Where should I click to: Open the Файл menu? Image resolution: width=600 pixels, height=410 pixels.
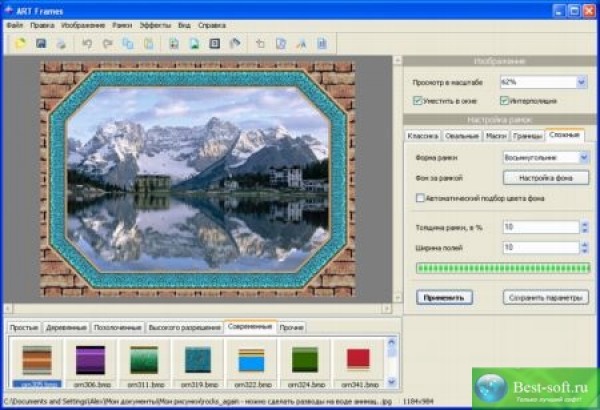pyautogui.click(x=15, y=25)
